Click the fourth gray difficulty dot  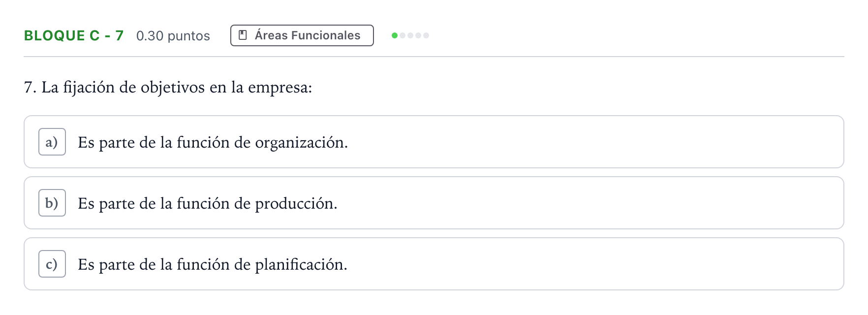coord(418,35)
